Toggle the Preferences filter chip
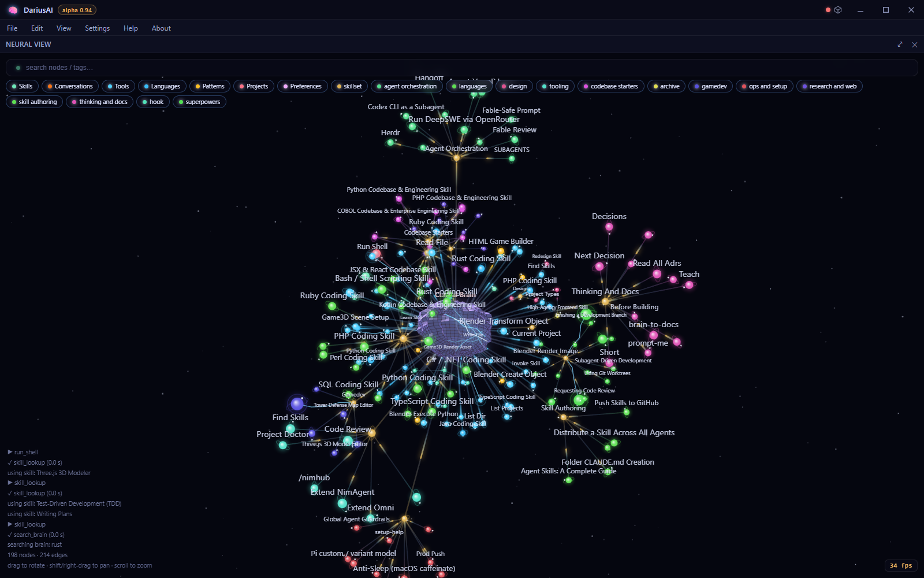 click(x=302, y=86)
